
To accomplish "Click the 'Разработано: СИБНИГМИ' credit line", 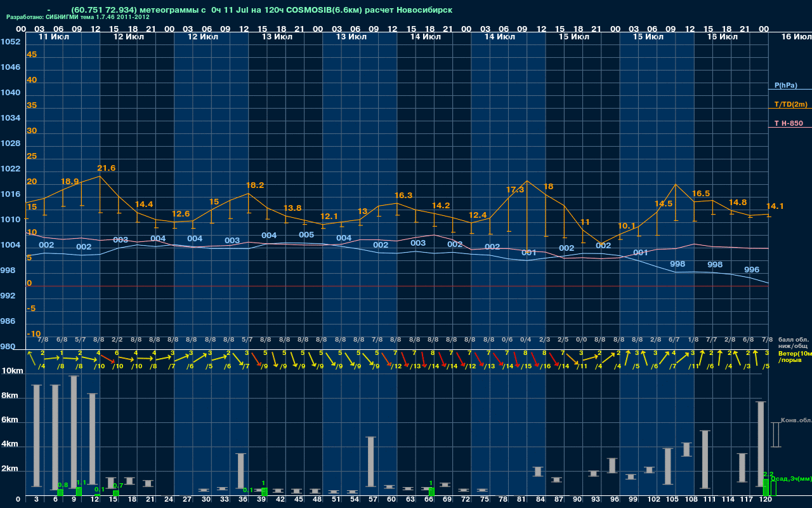I will pyautogui.click(x=78, y=17).
